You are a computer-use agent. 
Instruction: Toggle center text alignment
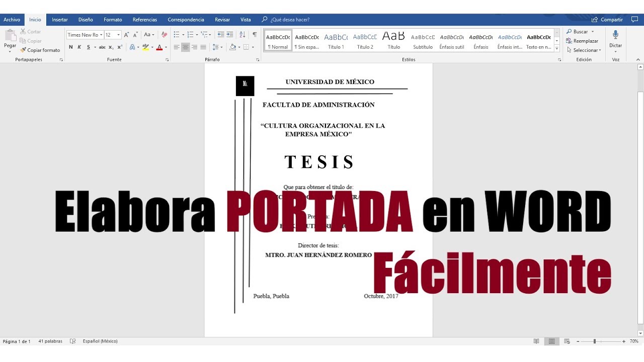click(x=186, y=47)
